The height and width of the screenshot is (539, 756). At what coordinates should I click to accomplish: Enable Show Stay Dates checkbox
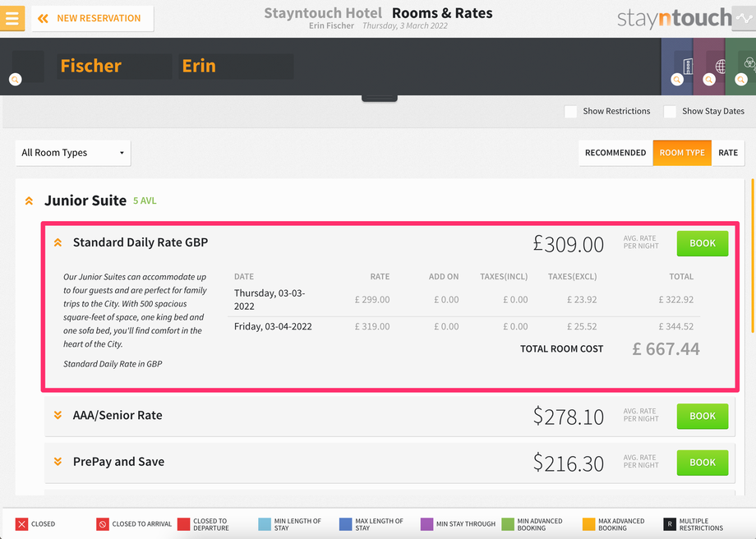pos(670,112)
